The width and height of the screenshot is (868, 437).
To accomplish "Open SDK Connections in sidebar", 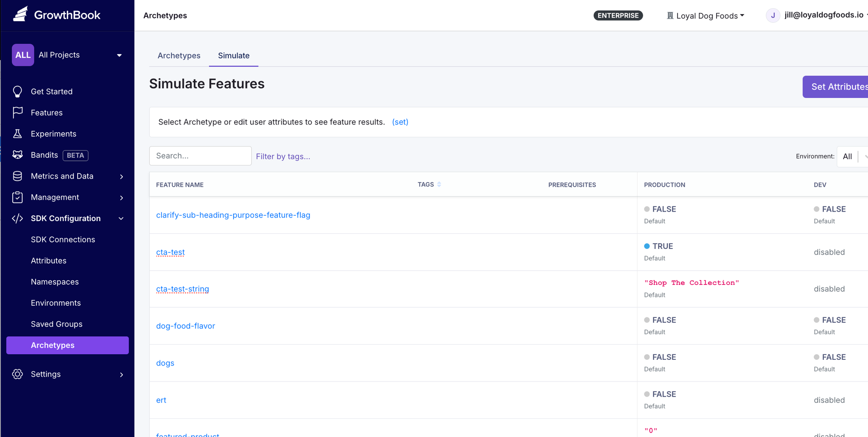I will (63, 240).
